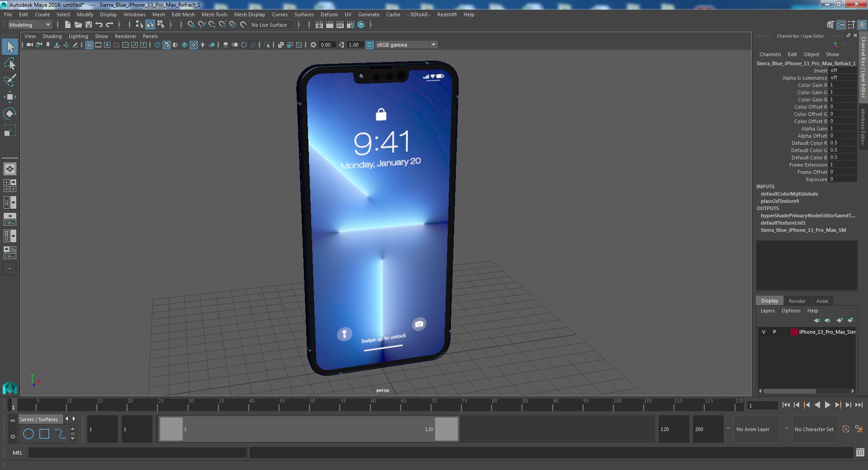Render the current frame
The height and width of the screenshot is (470, 868).
tap(330, 25)
